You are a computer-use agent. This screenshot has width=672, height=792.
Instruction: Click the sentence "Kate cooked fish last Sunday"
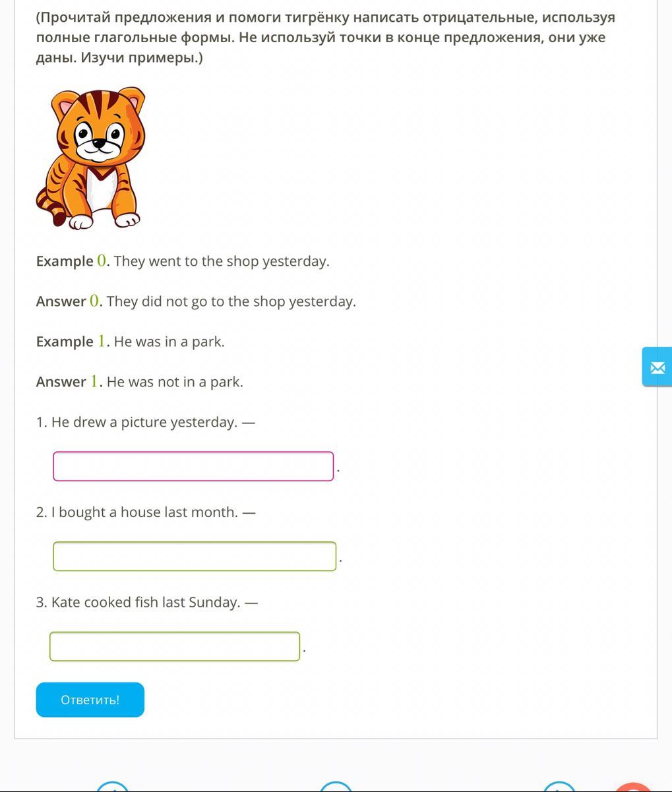(146, 602)
